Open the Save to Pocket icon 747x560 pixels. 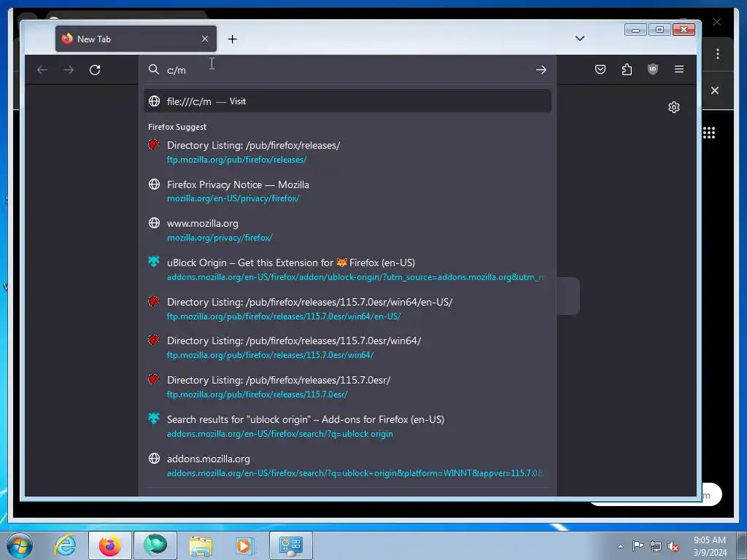[600, 69]
